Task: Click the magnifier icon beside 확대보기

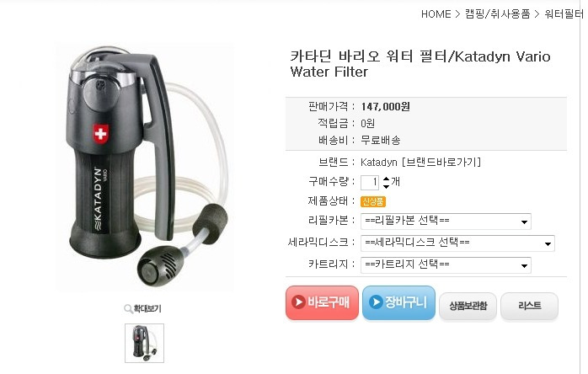Action: click(128, 309)
